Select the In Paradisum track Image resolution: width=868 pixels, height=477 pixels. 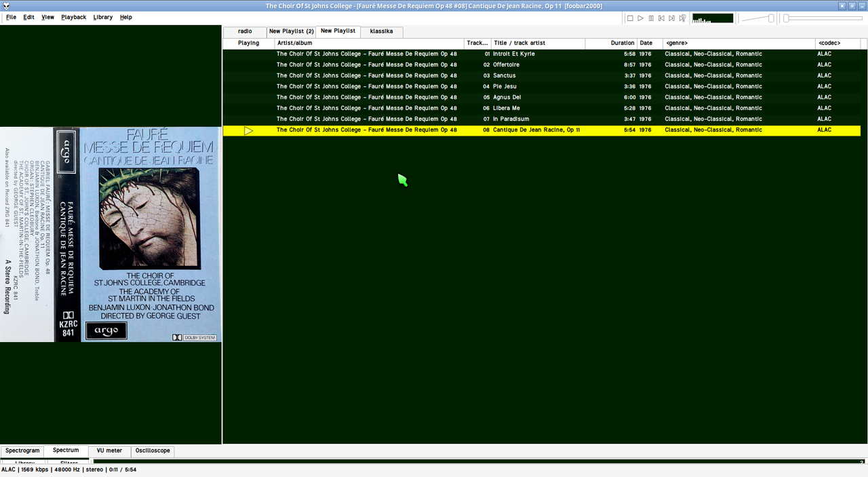click(x=542, y=119)
